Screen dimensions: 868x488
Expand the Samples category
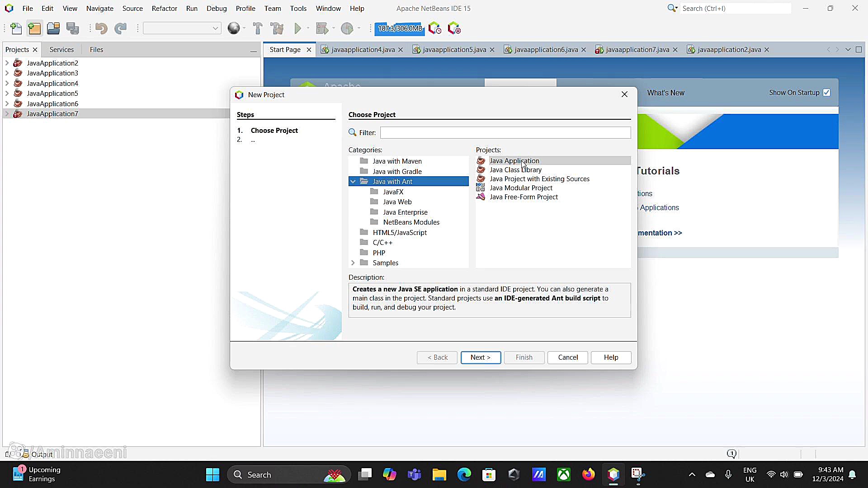(x=353, y=263)
